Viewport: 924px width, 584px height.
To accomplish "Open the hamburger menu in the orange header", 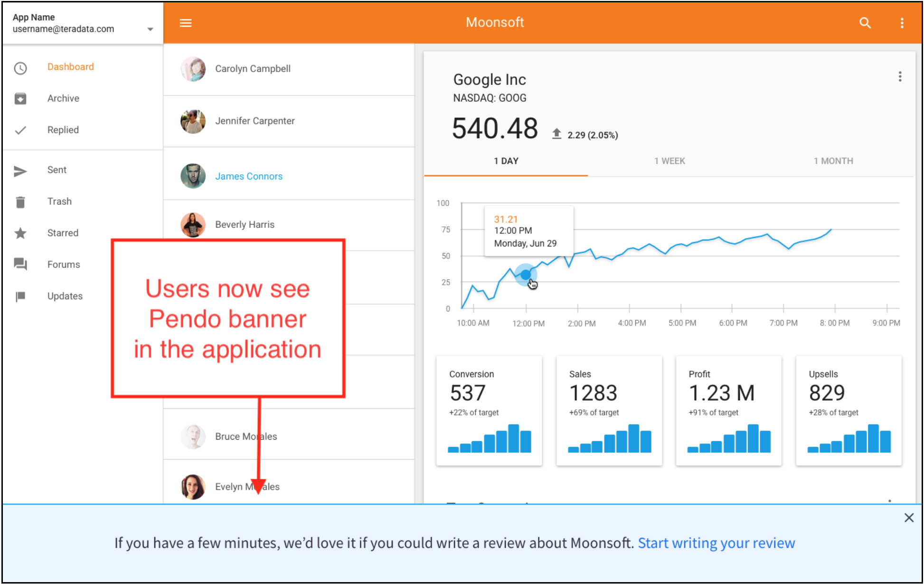I will [x=185, y=23].
